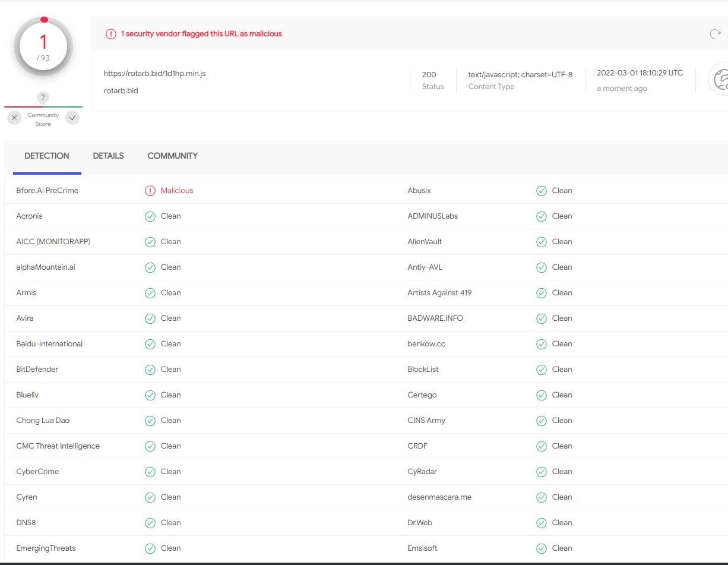Click the 2022-03-01 18:10:29 UTC timestamp
This screenshot has width=728, height=565.
coord(640,73)
